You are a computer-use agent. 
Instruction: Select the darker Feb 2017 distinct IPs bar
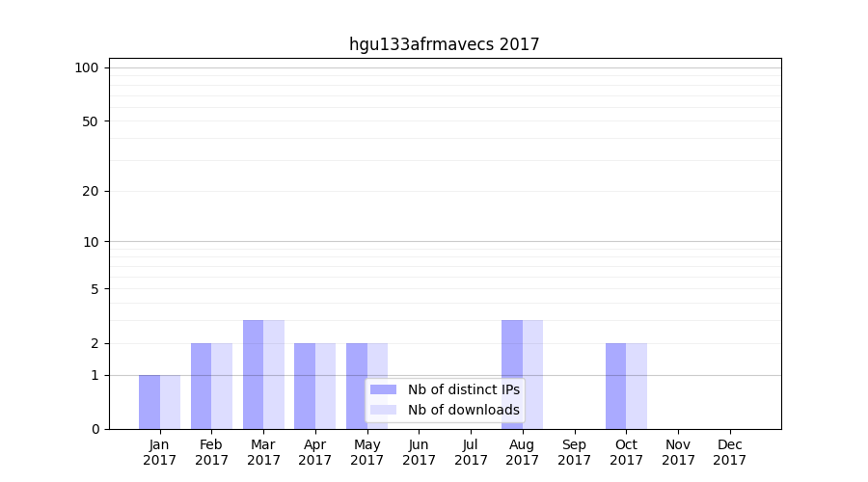[201, 386]
